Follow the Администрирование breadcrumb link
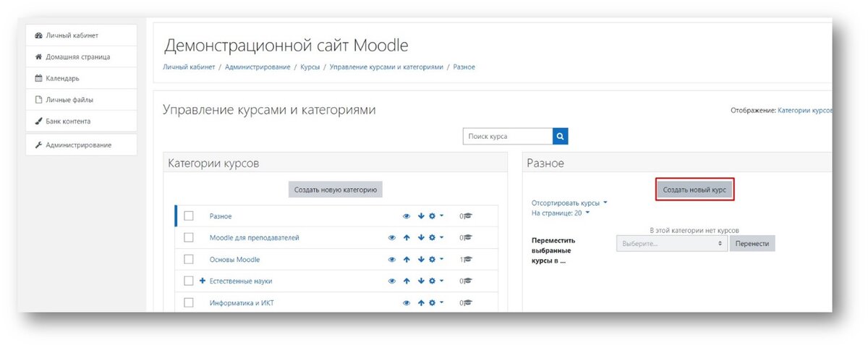 point(258,67)
